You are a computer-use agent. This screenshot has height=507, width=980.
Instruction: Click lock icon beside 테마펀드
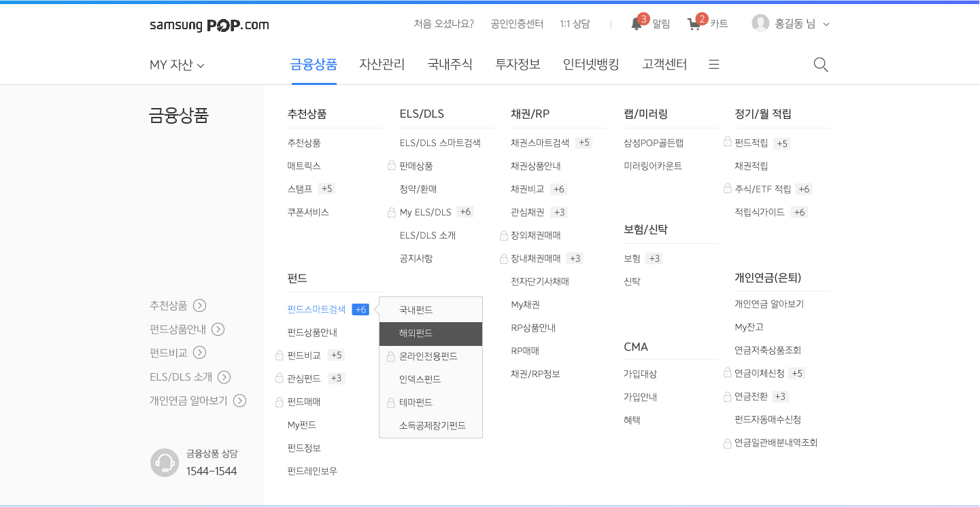[x=391, y=403]
